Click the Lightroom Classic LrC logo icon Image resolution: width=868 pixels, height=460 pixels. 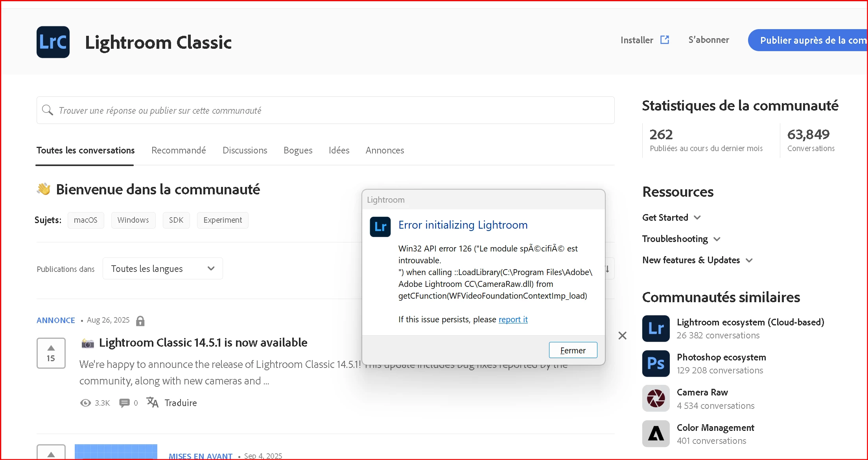coord(53,42)
